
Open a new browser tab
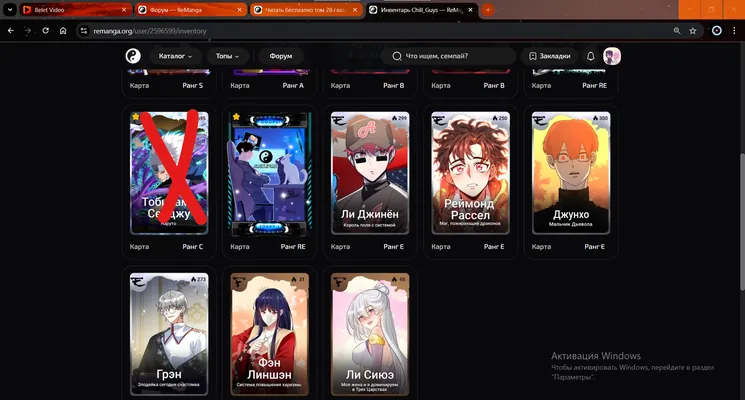click(x=487, y=10)
